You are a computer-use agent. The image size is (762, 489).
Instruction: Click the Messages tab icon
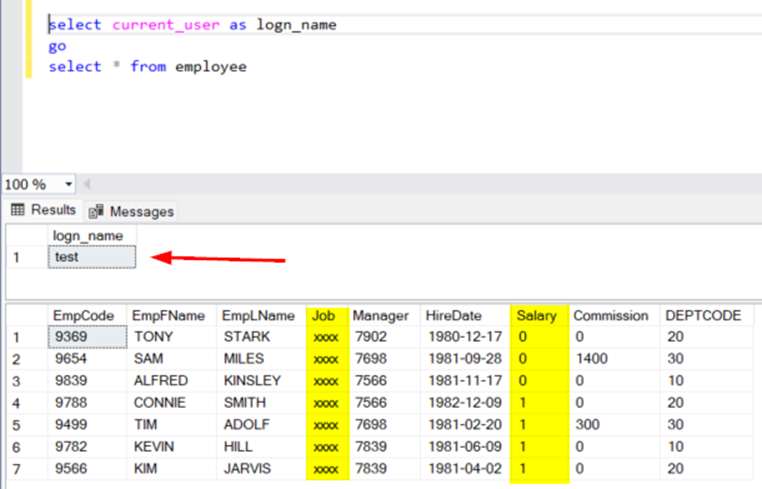pyautogui.click(x=96, y=211)
